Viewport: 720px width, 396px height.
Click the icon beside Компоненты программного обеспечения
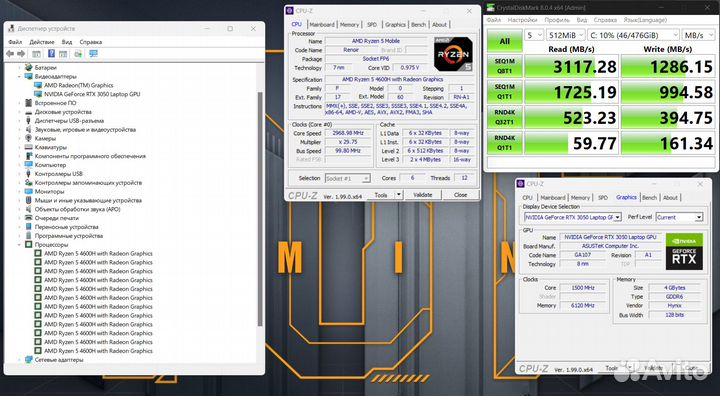(28, 156)
